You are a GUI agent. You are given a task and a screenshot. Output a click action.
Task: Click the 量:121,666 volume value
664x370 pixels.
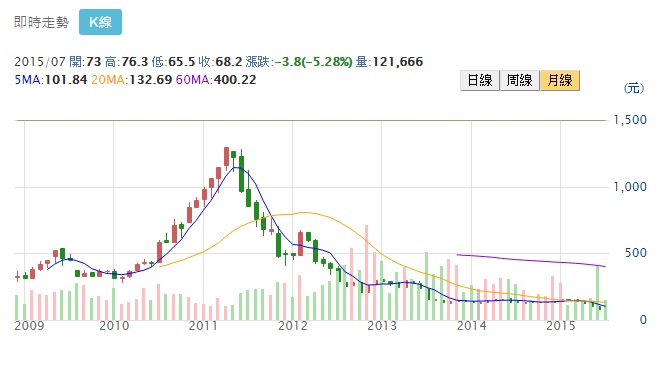pos(389,62)
